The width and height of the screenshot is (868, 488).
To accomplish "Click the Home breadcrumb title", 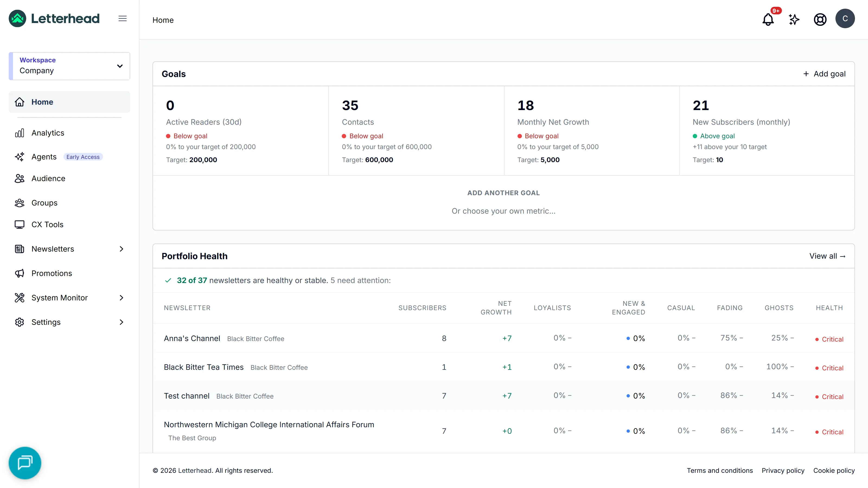I will coord(163,20).
